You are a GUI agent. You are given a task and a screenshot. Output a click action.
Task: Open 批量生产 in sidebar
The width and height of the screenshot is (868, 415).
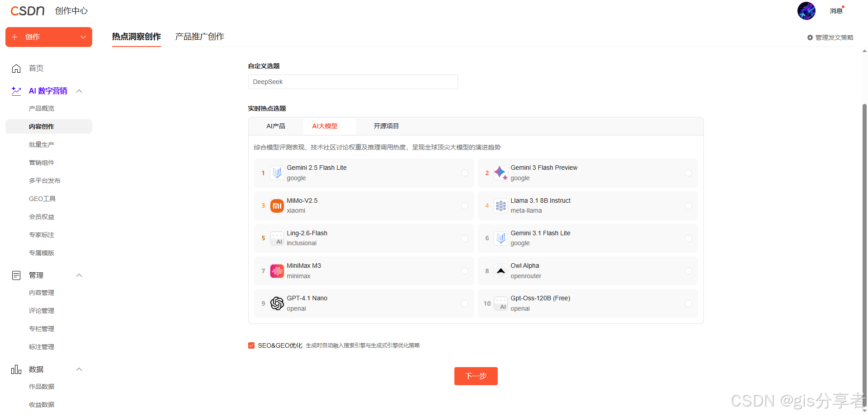coord(42,145)
